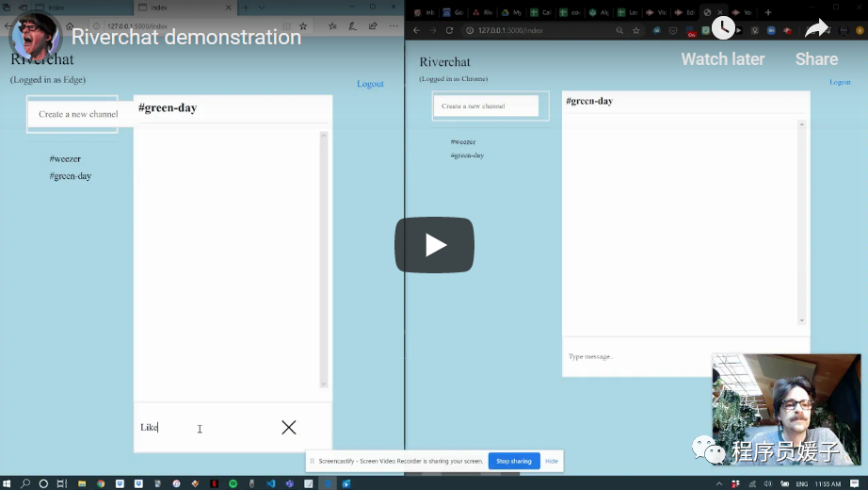Screen dimensions: 868x490
Task: Select #weezer channel in Chrome window
Action: [463, 142]
